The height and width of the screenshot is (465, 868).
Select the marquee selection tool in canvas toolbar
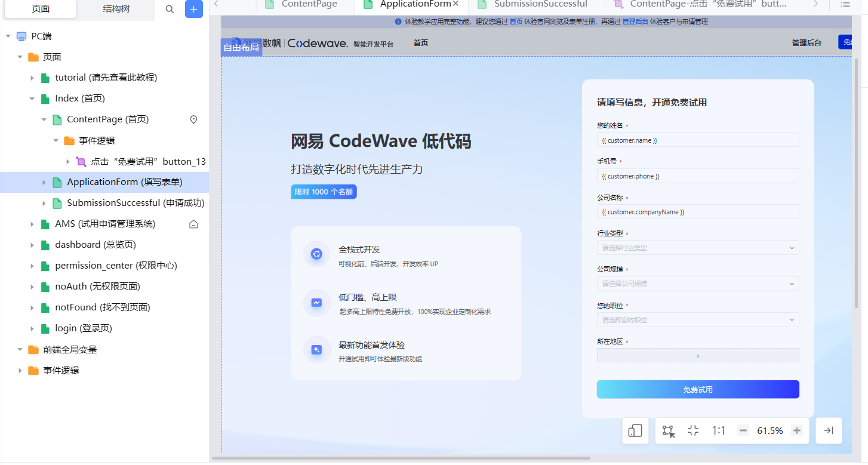(668, 430)
